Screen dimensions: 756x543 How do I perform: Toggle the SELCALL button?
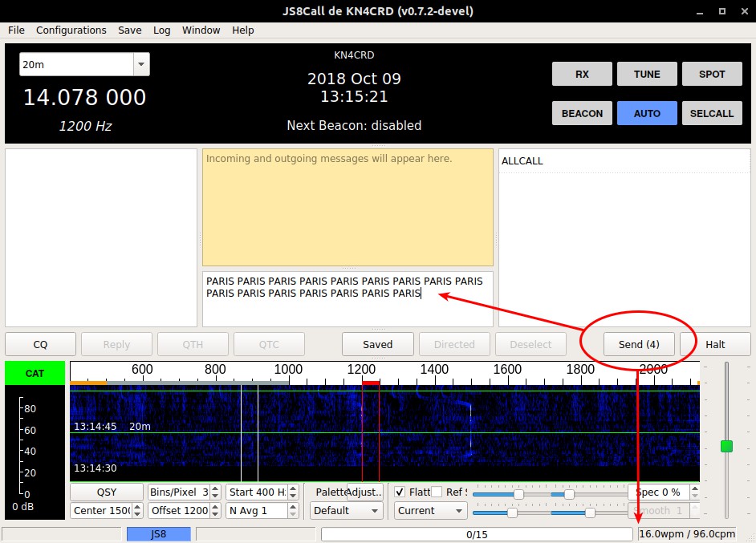coord(711,113)
